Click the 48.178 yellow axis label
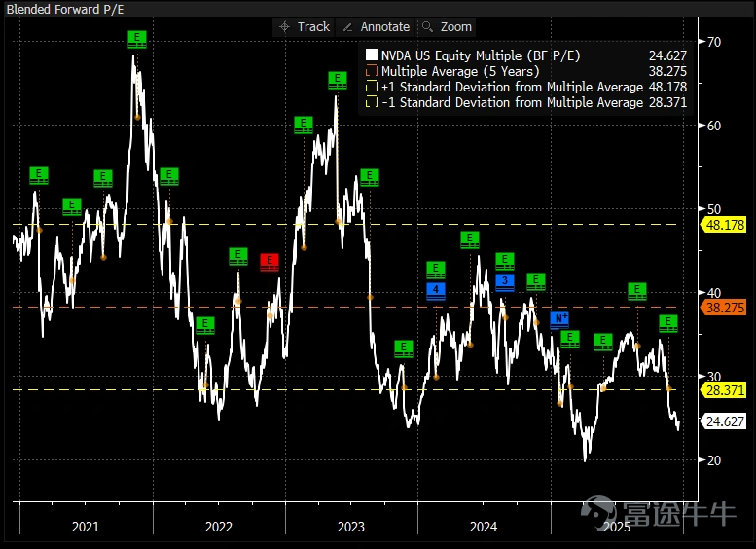 [723, 225]
